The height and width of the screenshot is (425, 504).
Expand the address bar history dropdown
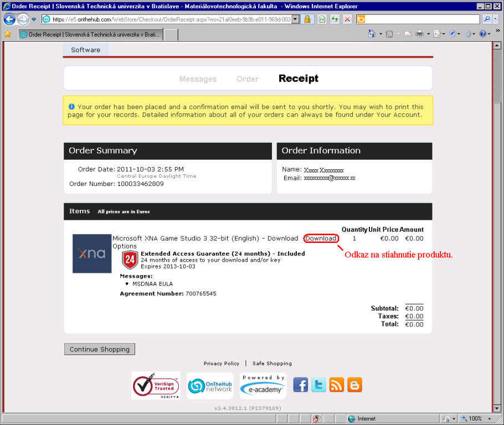[x=295, y=19]
